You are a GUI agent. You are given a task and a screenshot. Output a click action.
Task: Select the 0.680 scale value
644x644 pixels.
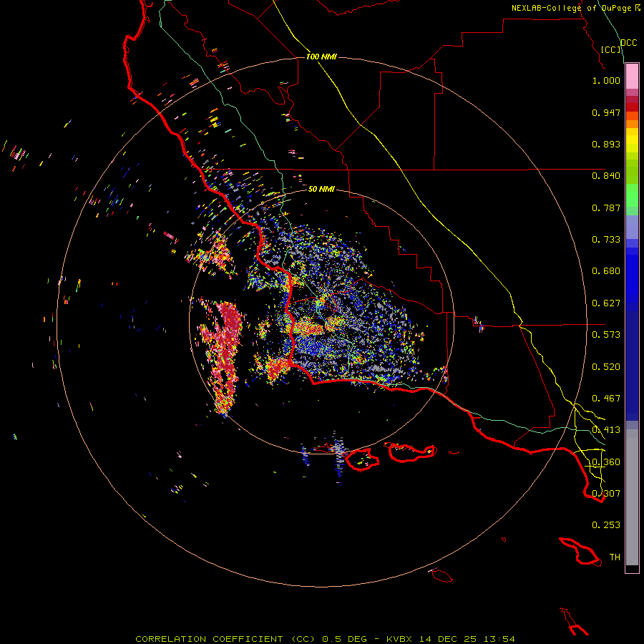tap(606, 271)
